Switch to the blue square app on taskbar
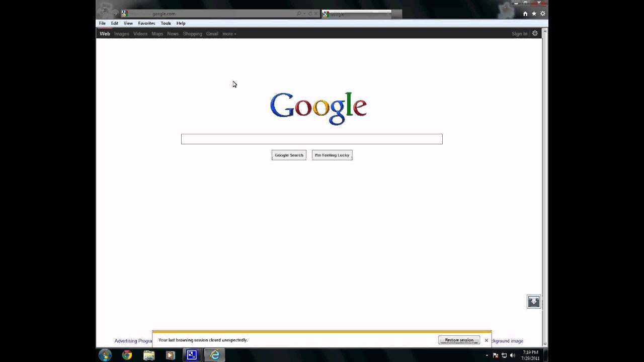The height and width of the screenshot is (362, 644). pos(192,355)
